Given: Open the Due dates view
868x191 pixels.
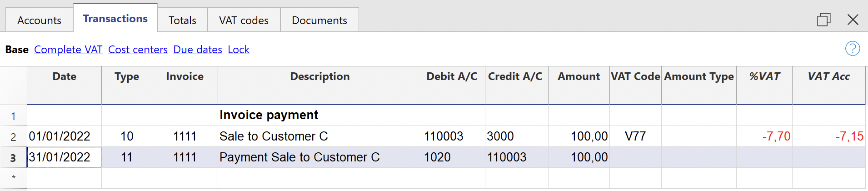Looking at the screenshot, I should click(198, 50).
